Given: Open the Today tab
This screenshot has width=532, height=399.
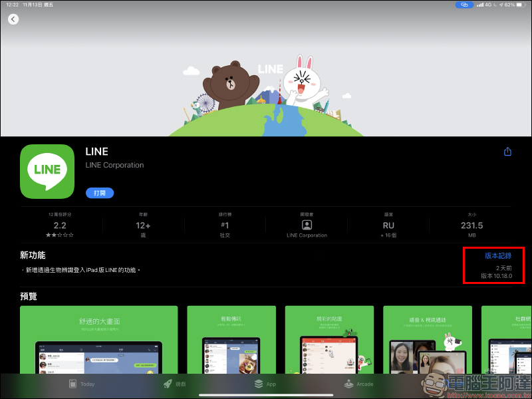Looking at the screenshot, I should click(x=82, y=384).
